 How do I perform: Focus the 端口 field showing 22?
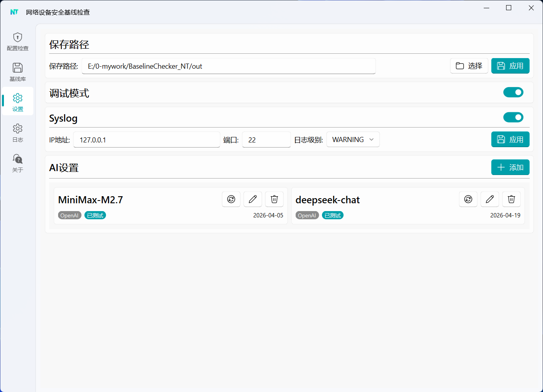tap(267, 140)
